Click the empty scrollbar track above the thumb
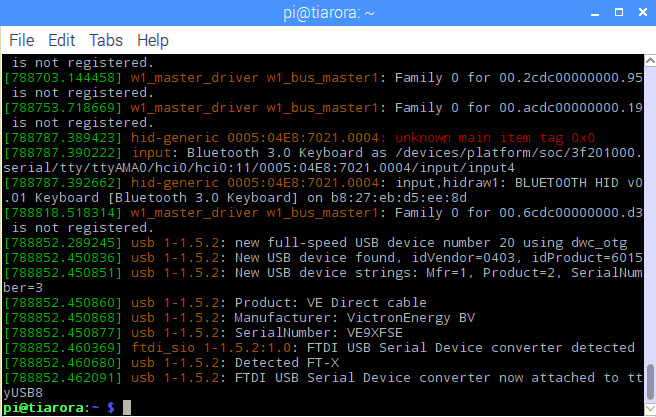This screenshot has width=656, height=417. coord(650,215)
